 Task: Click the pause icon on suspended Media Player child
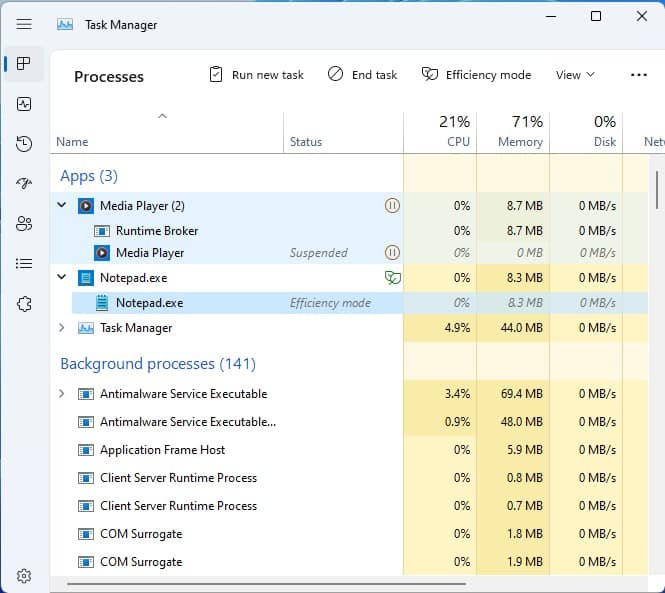(x=392, y=253)
